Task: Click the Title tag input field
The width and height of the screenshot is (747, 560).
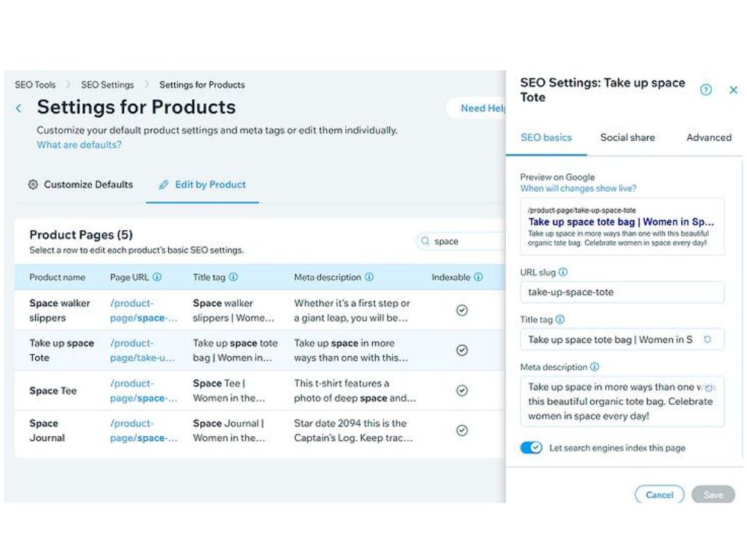Action: pyautogui.click(x=622, y=340)
